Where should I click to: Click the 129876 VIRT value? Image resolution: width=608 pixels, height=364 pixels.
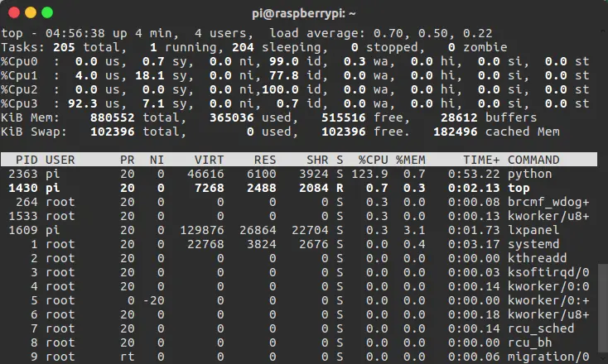202,230
